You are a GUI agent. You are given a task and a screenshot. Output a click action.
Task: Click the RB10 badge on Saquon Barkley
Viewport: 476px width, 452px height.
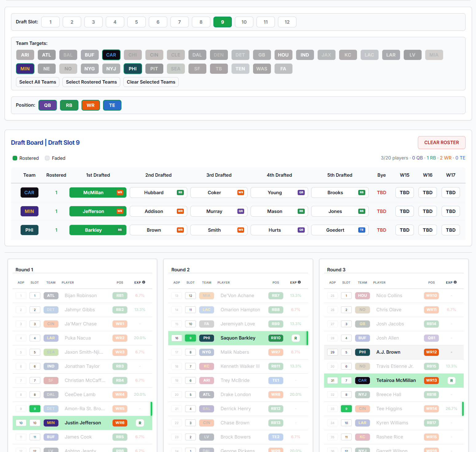pos(276,338)
